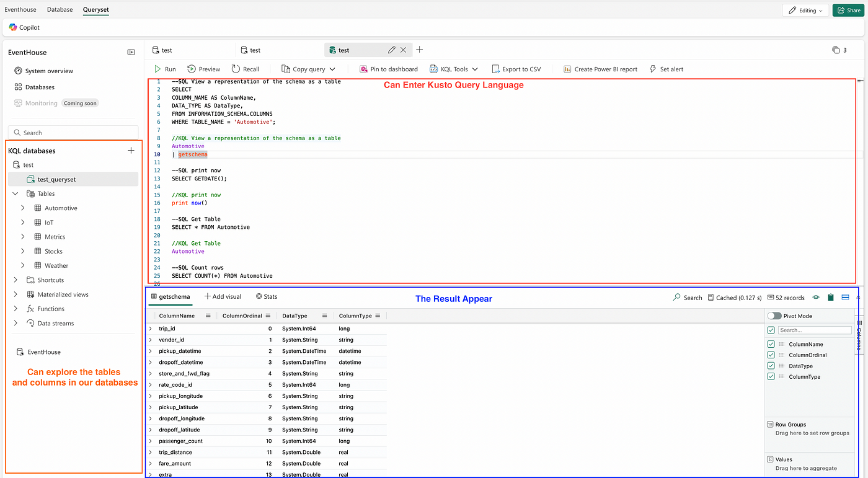Expand the trip_id result row

click(x=151, y=329)
